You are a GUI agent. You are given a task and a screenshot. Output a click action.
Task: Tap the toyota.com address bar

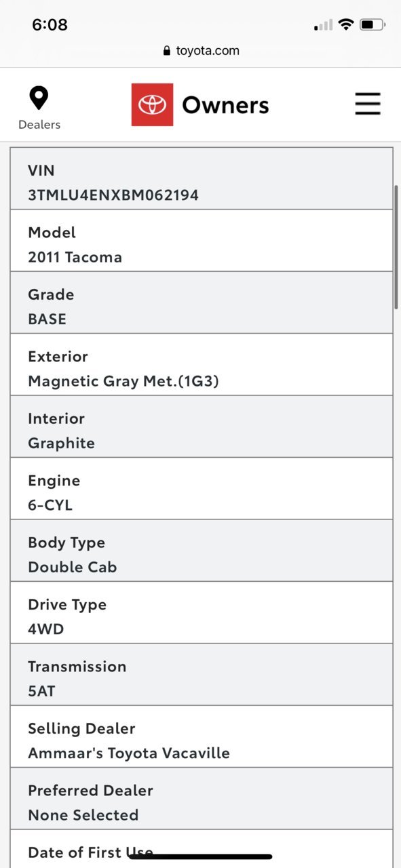201,51
